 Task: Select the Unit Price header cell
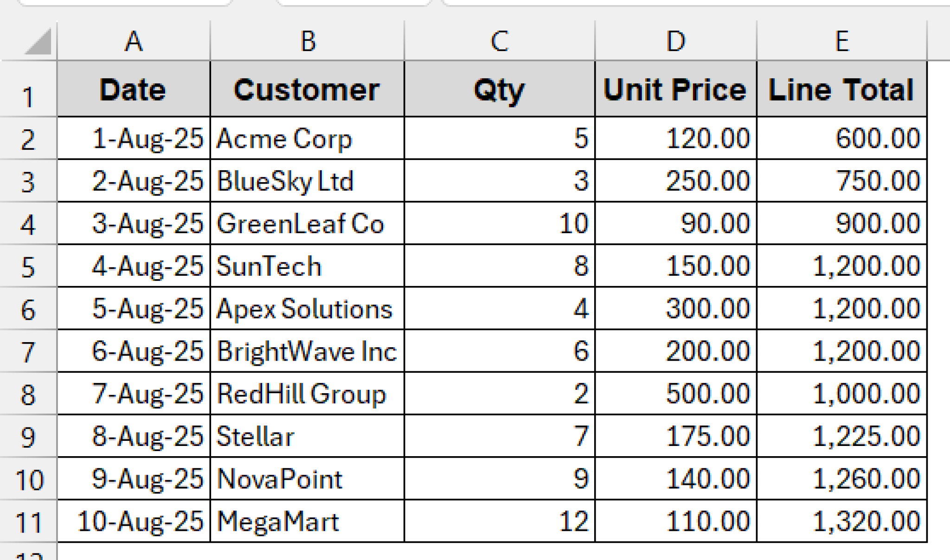[675, 90]
